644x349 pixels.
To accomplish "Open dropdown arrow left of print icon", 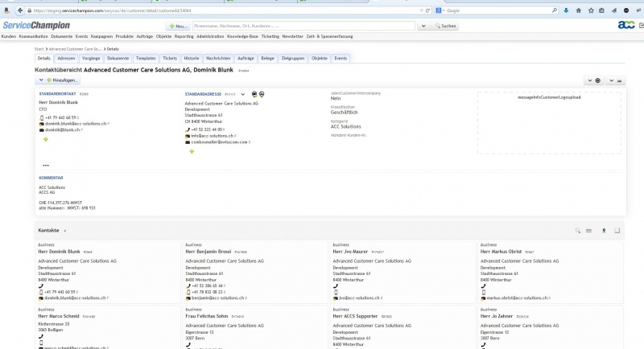I will pos(612,80).
